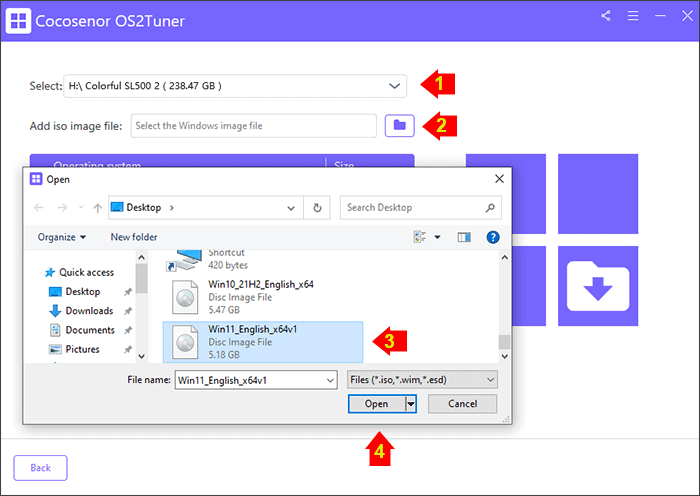
Task: Open the hamburger menu in OS2Tuner
Action: coord(633,16)
